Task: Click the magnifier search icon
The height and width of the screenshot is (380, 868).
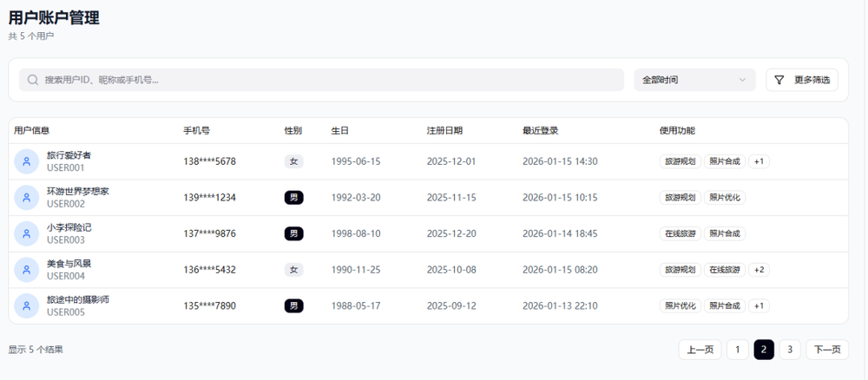Action: pos(33,80)
